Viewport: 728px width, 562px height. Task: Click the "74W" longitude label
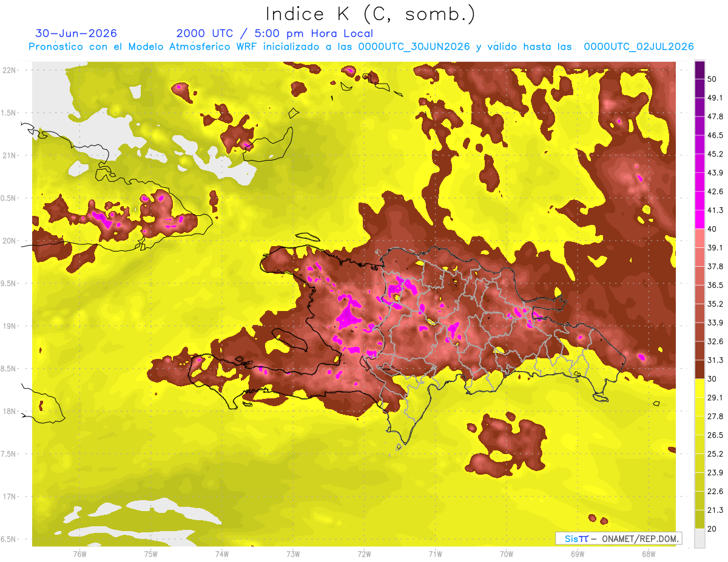click(222, 554)
